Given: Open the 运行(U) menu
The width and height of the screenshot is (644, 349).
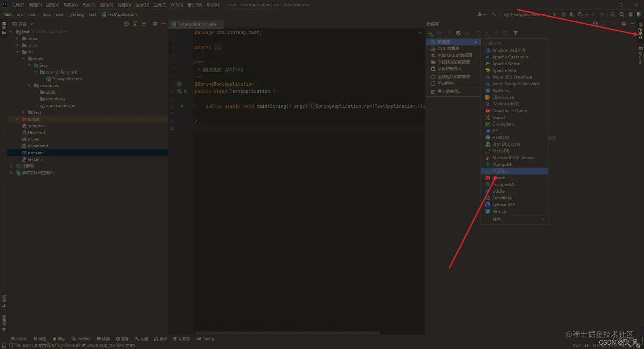Looking at the screenshot, I should coord(142,5).
